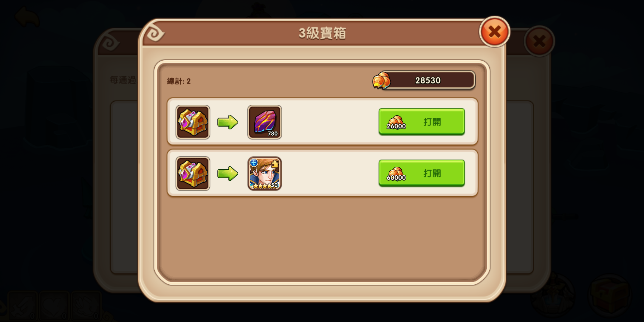Screen dimensions: 644x322
Task: Click the 3級寶箱 title text
Action: point(322,33)
